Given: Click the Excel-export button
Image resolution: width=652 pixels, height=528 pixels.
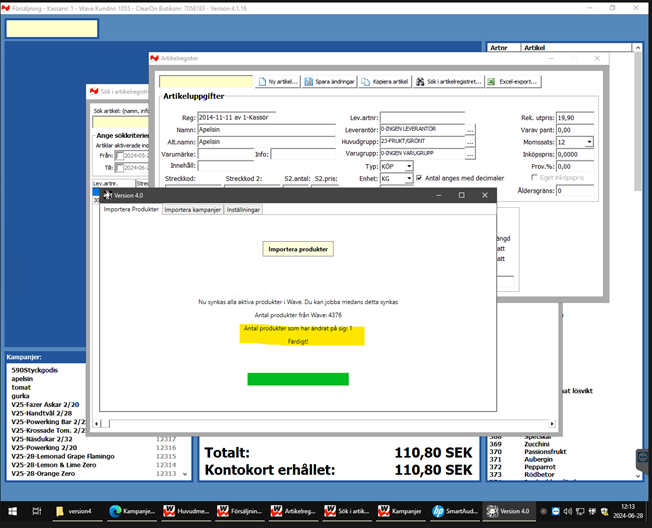Looking at the screenshot, I should point(514,81).
